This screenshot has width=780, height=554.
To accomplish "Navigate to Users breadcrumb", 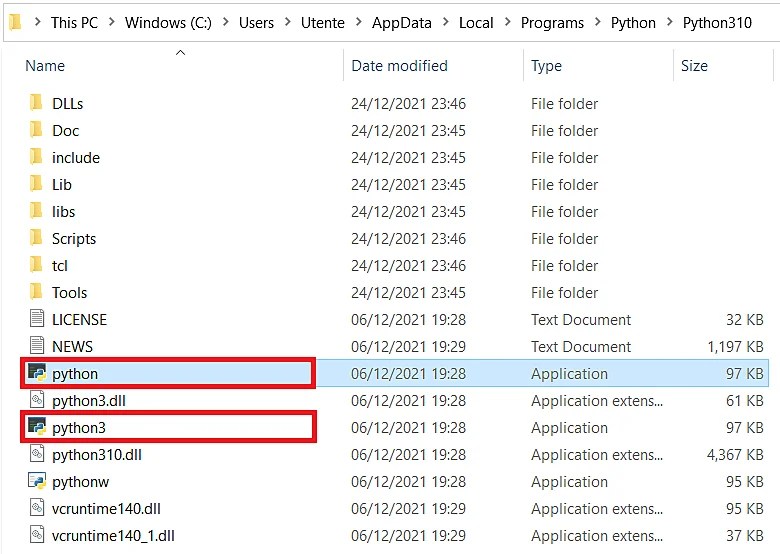I will (x=256, y=22).
